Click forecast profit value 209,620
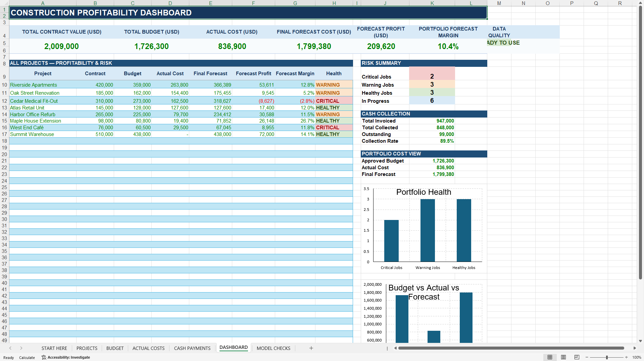Image resolution: width=644 pixels, height=361 pixels. 381,46
